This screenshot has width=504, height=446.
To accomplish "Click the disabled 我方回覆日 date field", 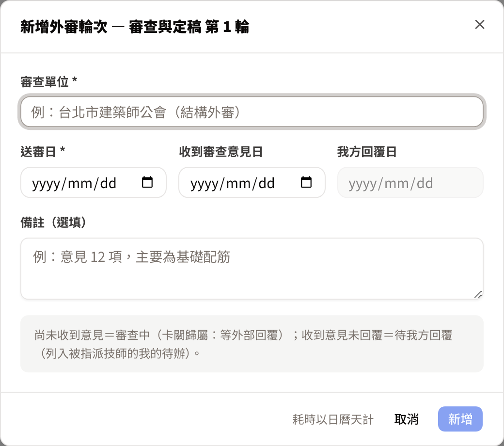I will (410, 182).
